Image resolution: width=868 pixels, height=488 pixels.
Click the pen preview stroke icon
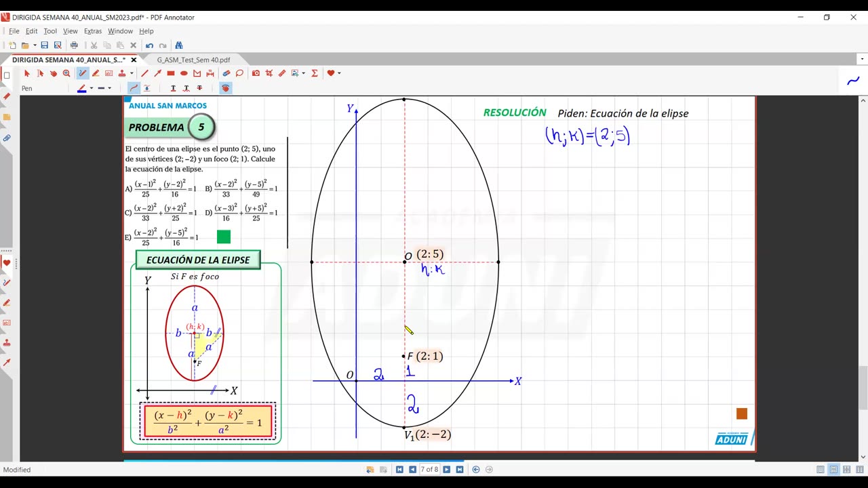pyautogui.click(x=853, y=81)
